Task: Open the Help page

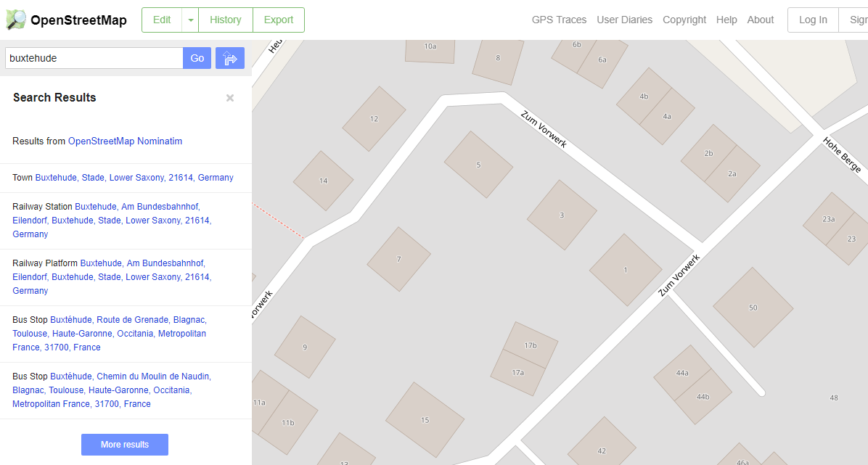Action: 726,20
